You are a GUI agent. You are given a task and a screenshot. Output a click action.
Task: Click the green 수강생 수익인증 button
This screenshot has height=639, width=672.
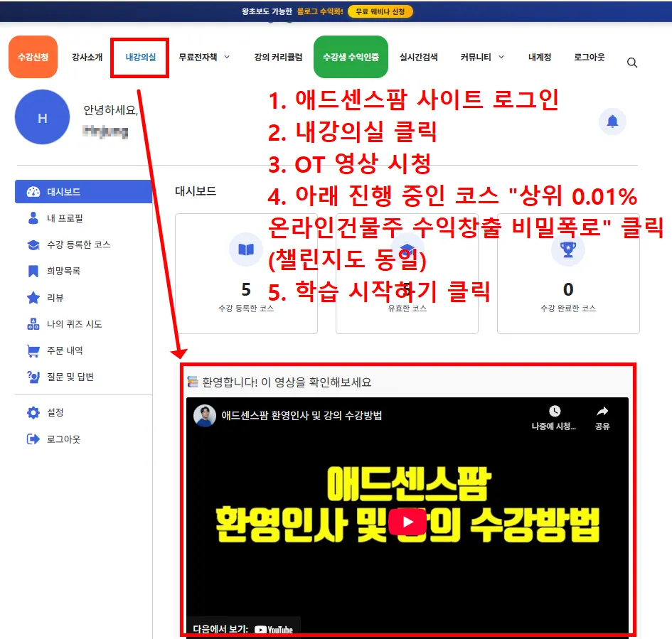click(x=351, y=57)
